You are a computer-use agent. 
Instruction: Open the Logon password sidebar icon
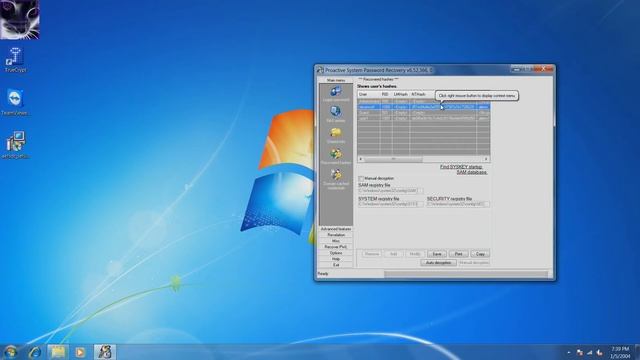(336, 93)
